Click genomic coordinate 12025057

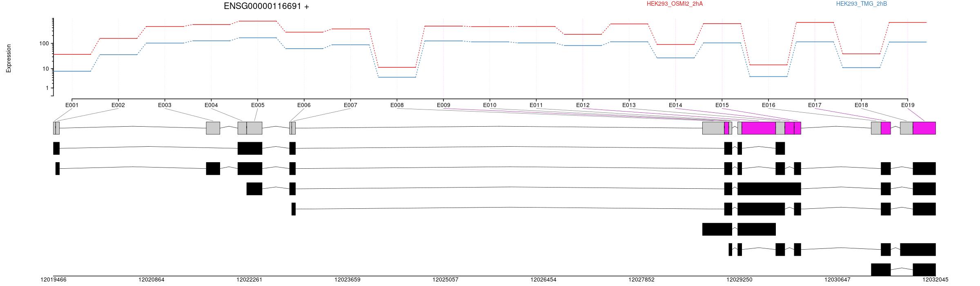pyautogui.click(x=445, y=280)
